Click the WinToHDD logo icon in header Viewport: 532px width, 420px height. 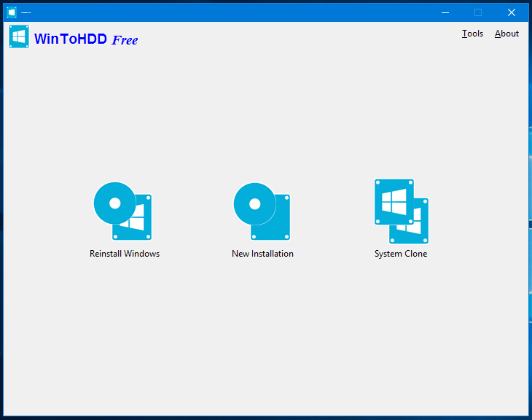pos(19,36)
